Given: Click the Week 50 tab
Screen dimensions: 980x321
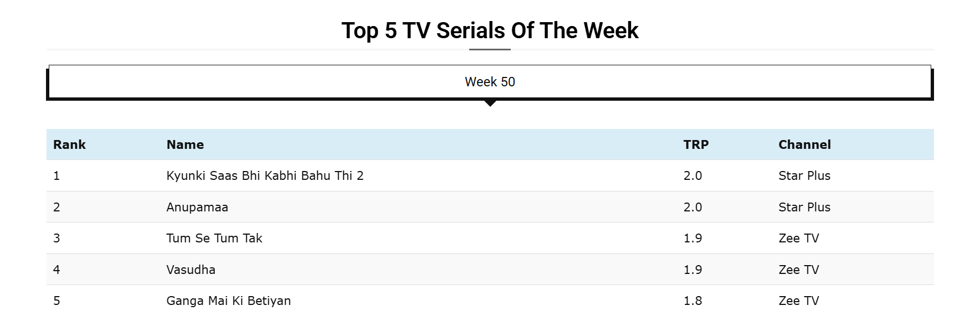Looking at the screenshot, I should point(490,82).
